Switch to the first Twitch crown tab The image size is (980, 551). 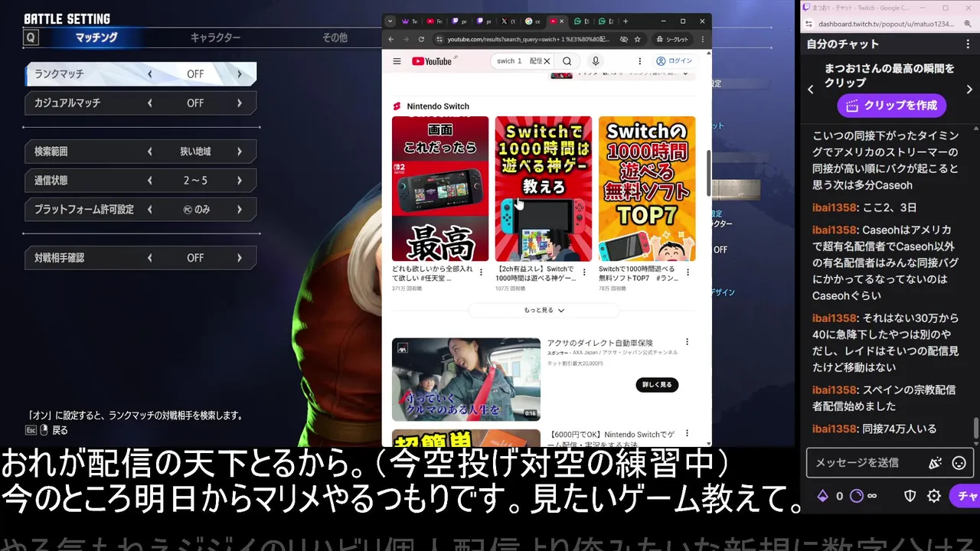click(x=409, y=21)
